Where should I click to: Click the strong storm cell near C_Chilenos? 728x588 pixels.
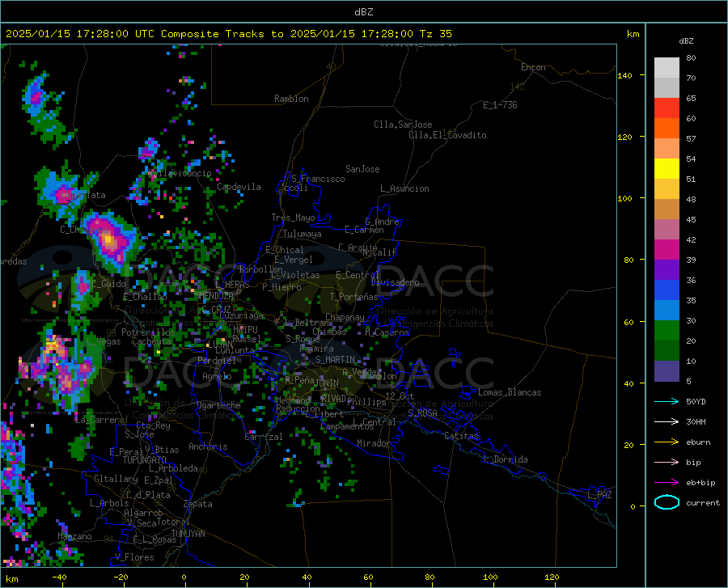click(109, 240)
